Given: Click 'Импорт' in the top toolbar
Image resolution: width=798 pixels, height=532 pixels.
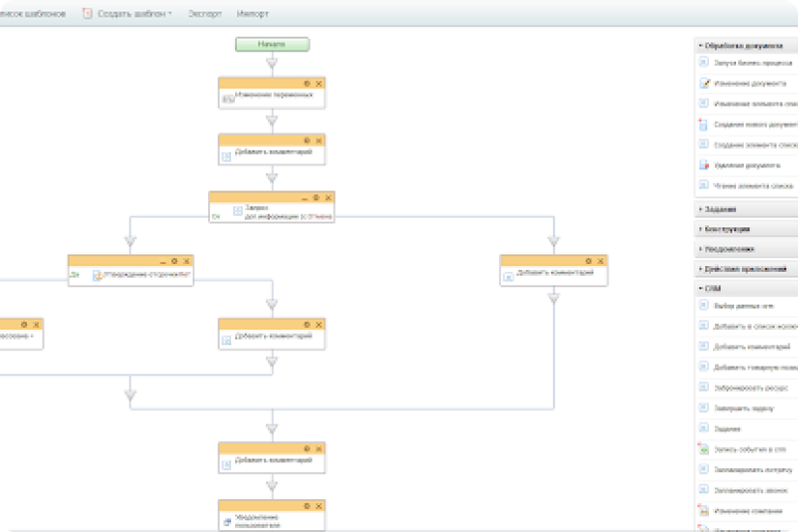Looking at the screenshot, I should point(252,15).
